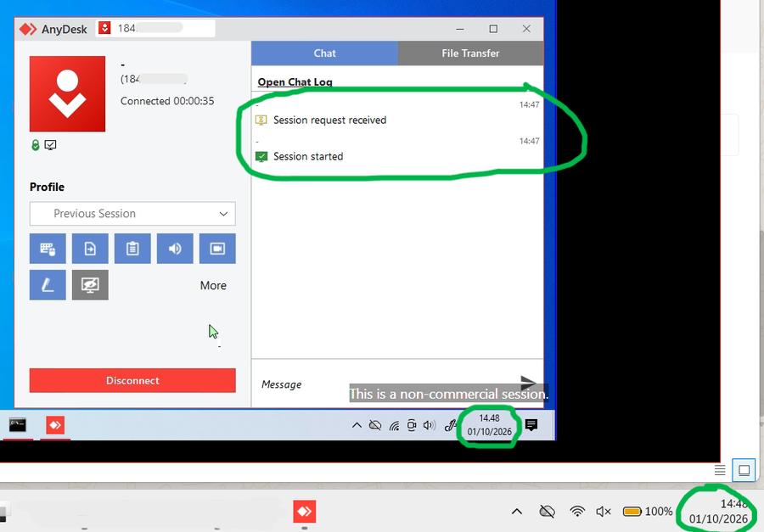Click the red Disconnect button
This screenshot has height=532, width=764.
132,380
